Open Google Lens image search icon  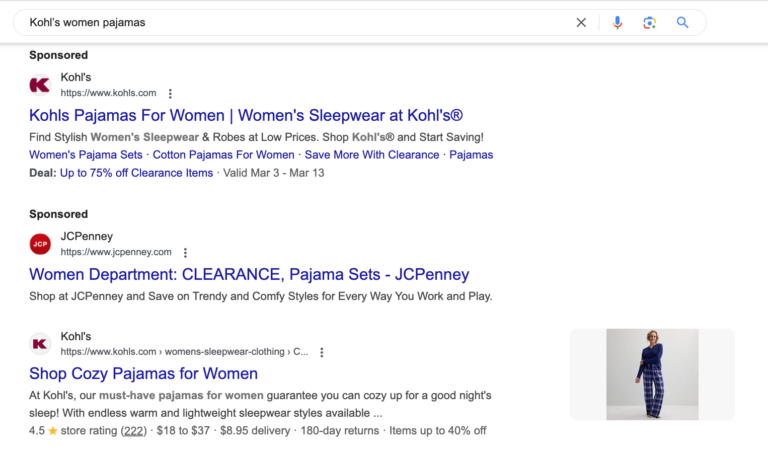click(x=650, y=22)
